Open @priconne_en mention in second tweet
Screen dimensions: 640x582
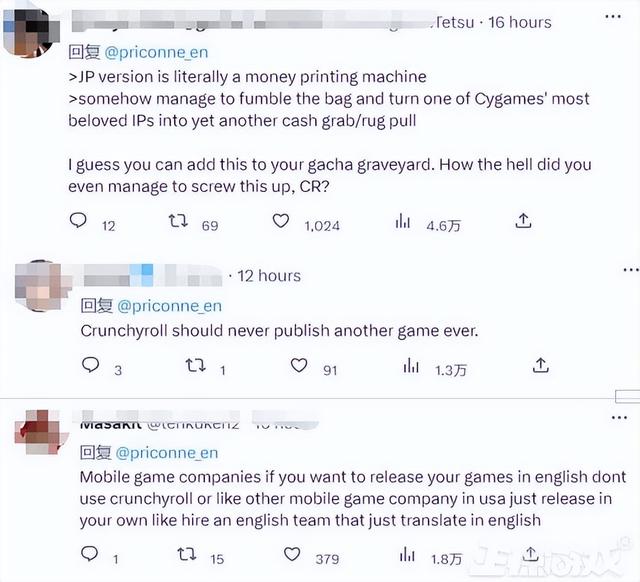coord(169,306)
